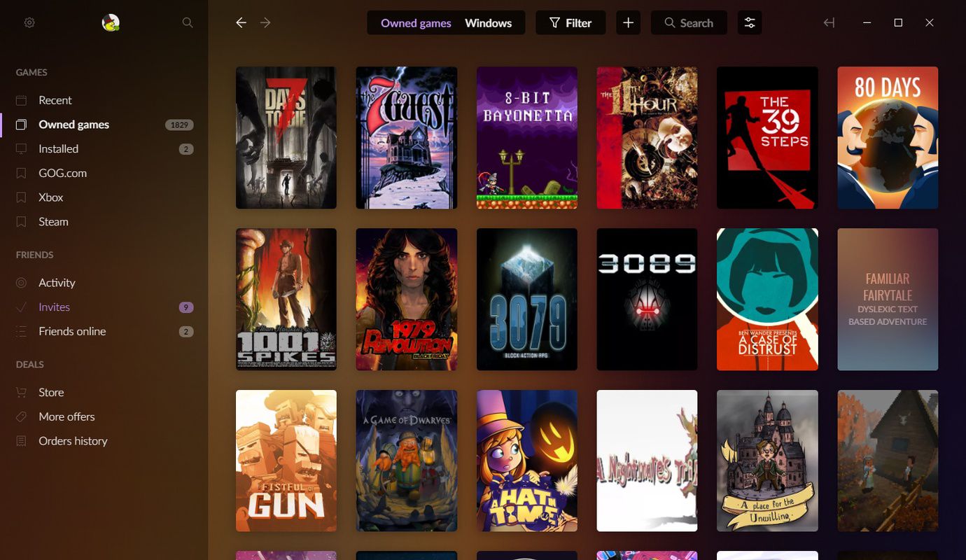This screenshot has width=966, height=560.
Task: Click the Xbox bookmark icon
Action: point(22,197)
